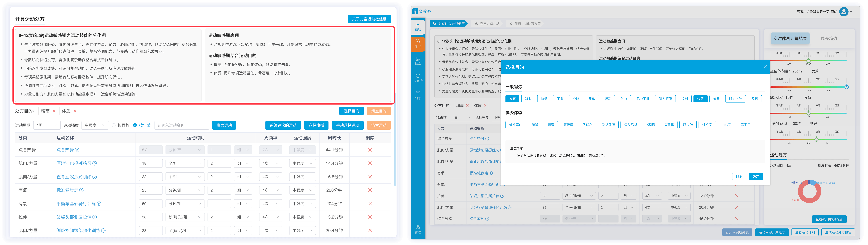Click the 坐位体前屈 gauge marker
Viewport: 868px width, 245px height.
pyautogui.click(x=846, y=87)
